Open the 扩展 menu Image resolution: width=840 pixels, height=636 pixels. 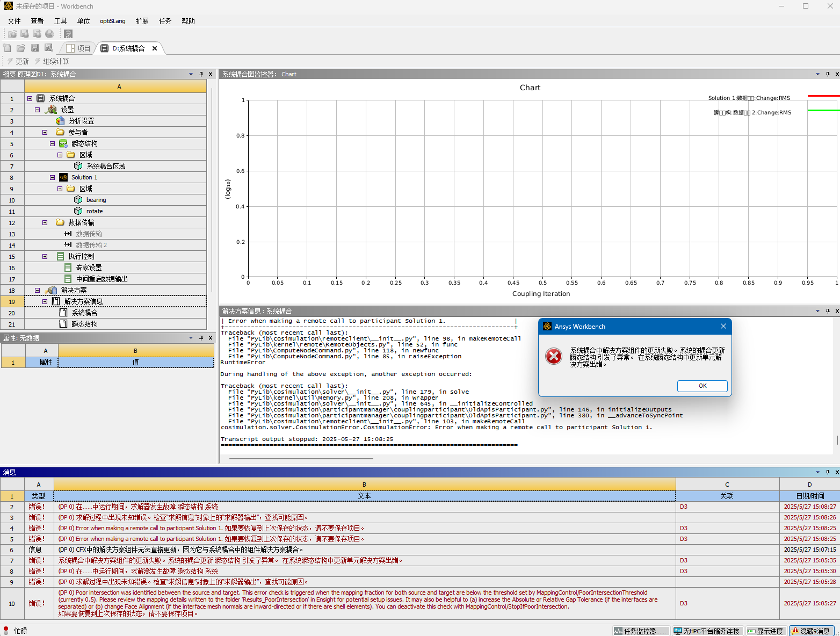142,21
